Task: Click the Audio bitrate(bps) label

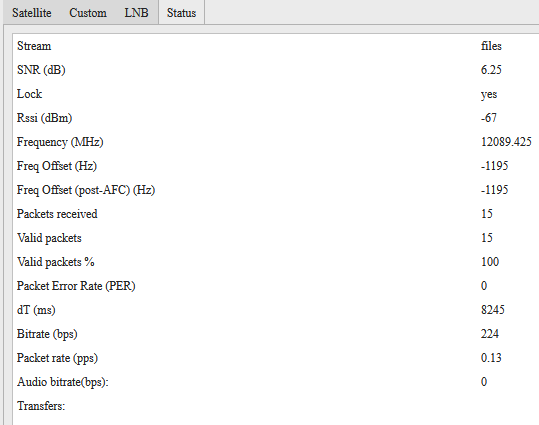Action: pos(63,382)
